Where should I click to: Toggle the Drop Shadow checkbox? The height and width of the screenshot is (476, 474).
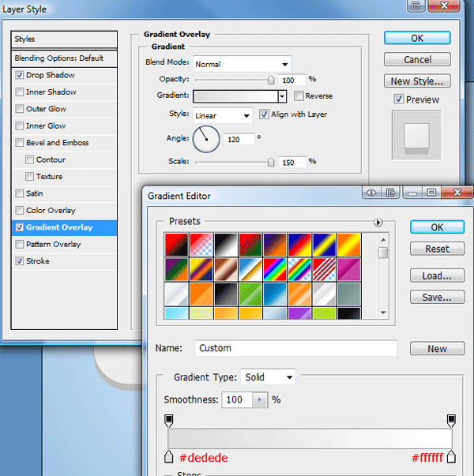20,75
